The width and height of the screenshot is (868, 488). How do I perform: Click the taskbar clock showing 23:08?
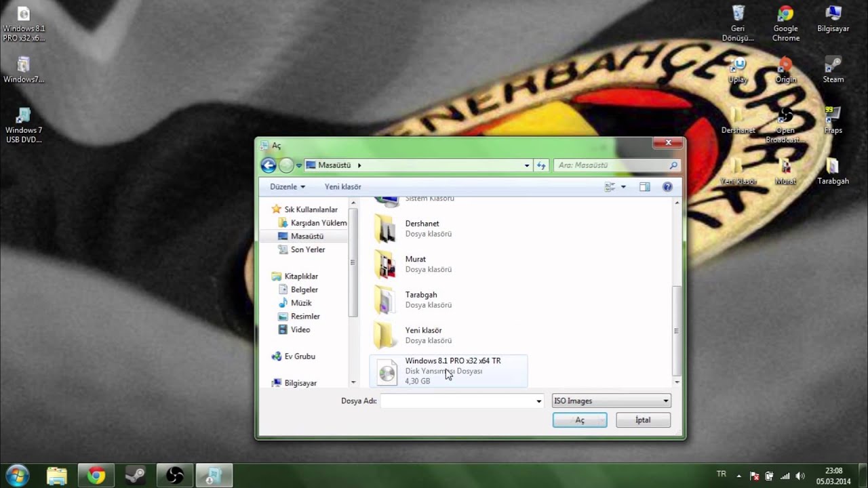833,476
